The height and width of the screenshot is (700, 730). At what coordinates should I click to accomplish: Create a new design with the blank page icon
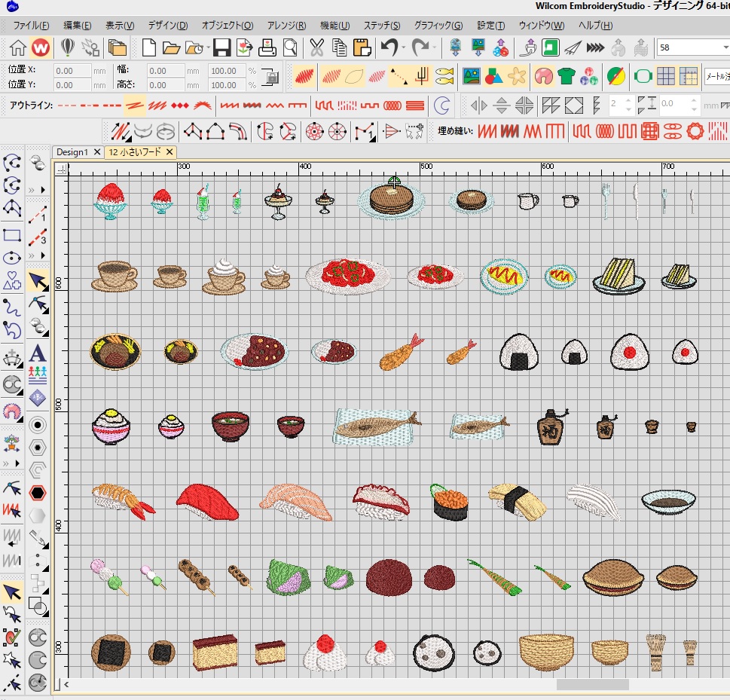[148, 47]
